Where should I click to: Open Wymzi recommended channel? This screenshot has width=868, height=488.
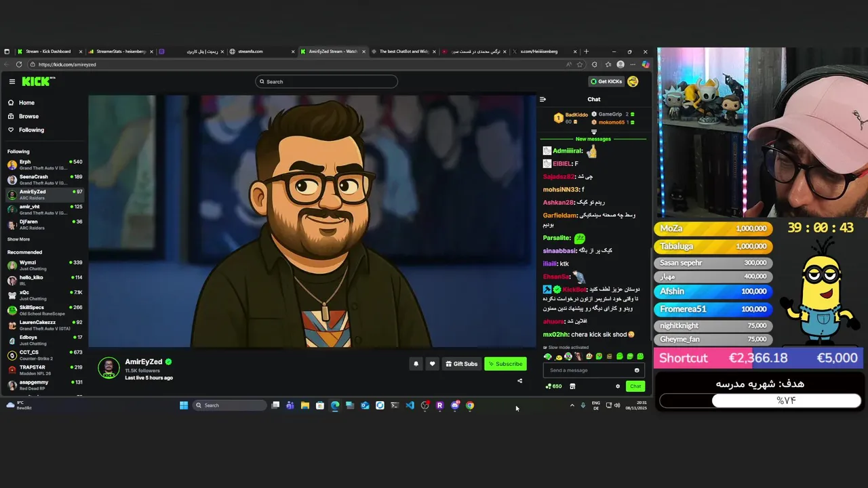[x=44, y=265]
